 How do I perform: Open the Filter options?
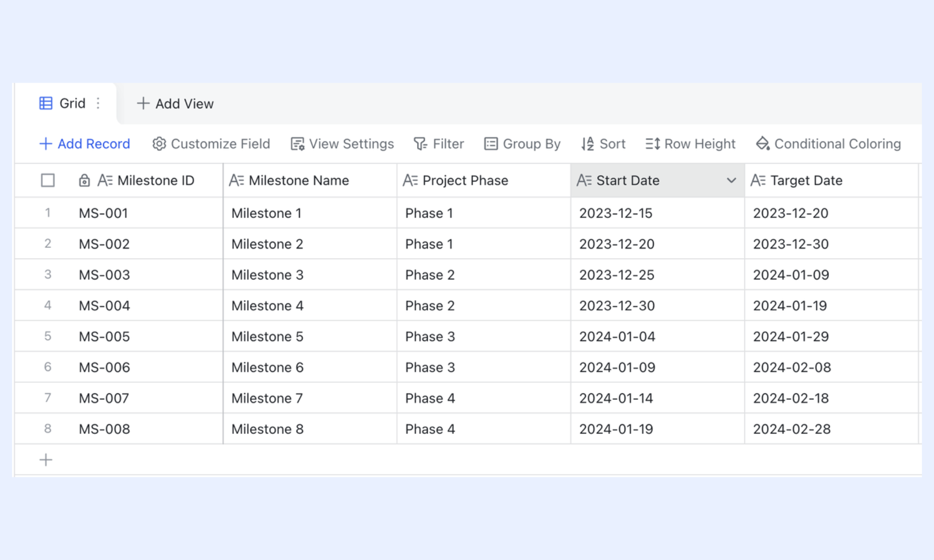point(439,144)
